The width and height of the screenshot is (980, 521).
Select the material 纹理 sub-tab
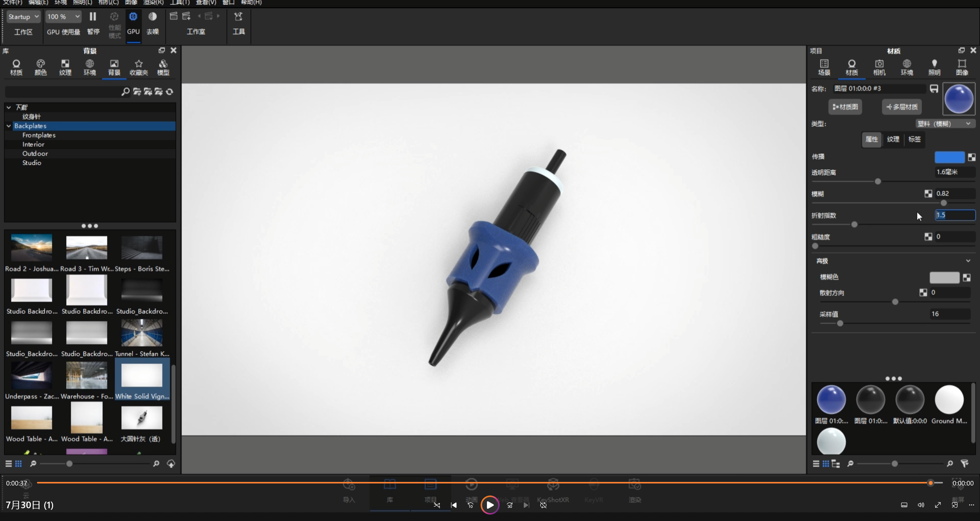click(893, 139)
